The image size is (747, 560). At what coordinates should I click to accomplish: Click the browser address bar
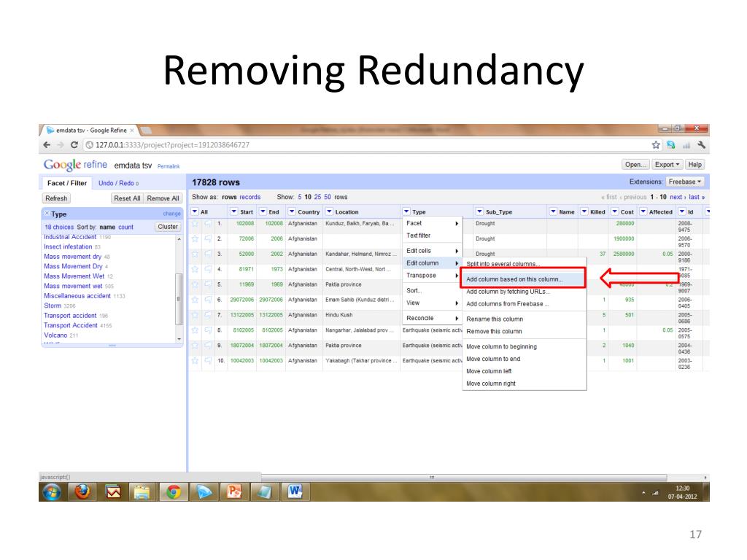[367, 145]
